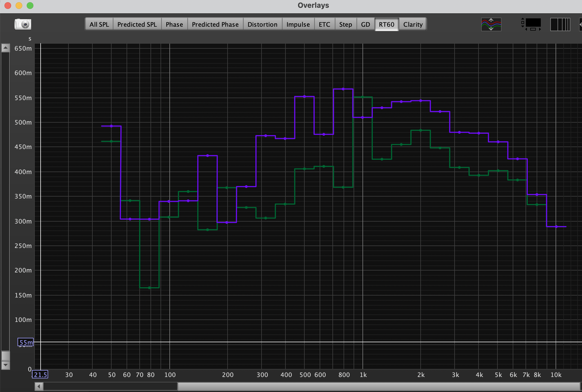Click the camera capture graph icon
Viewport: 582px width, 392px height.
[x=23, y=24]
